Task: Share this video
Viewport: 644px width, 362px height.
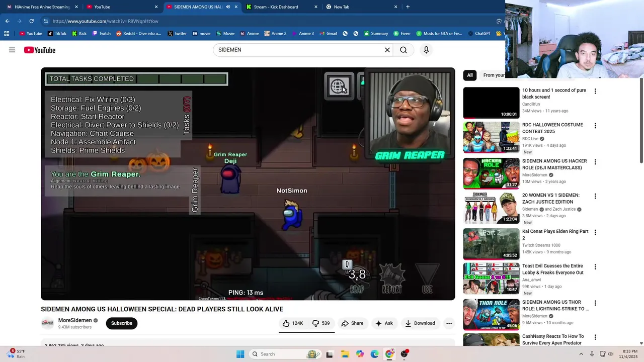Action: tap(352, 323)
